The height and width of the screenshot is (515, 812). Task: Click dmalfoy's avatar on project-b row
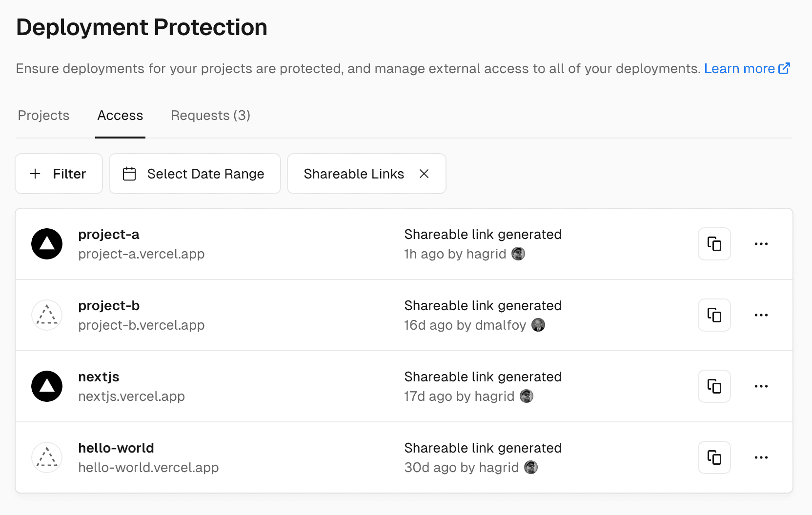pos(538,325)
